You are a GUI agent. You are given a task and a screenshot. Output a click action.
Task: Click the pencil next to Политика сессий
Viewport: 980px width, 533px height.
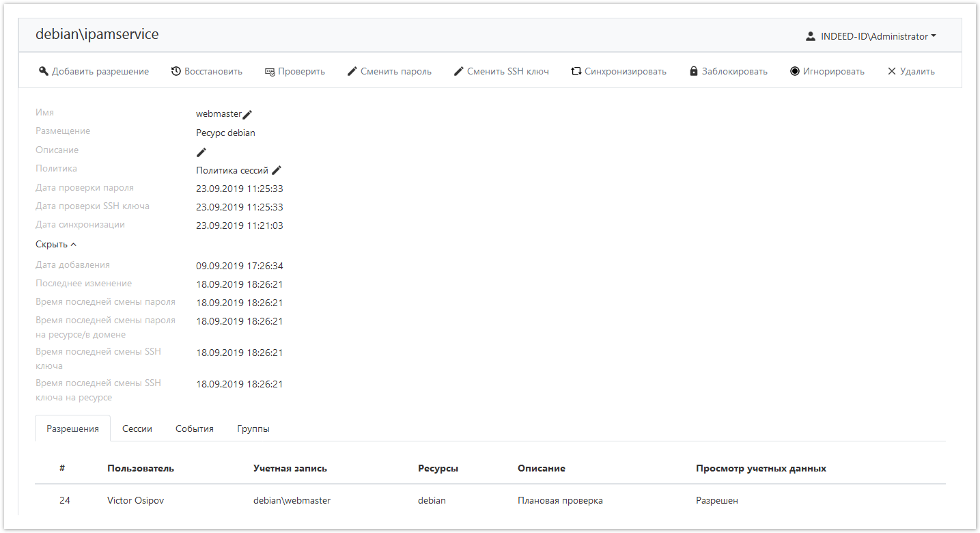277,169
